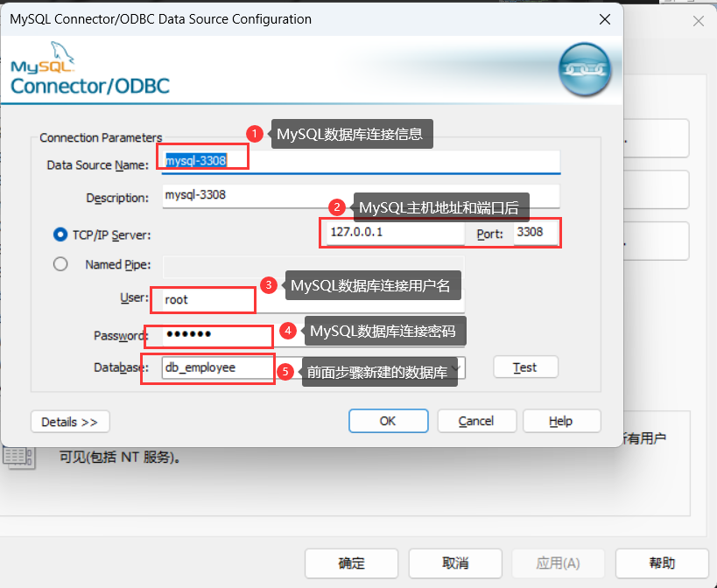
Task: Select the TCP/IP Server radio button
Action: click(60, 234)
